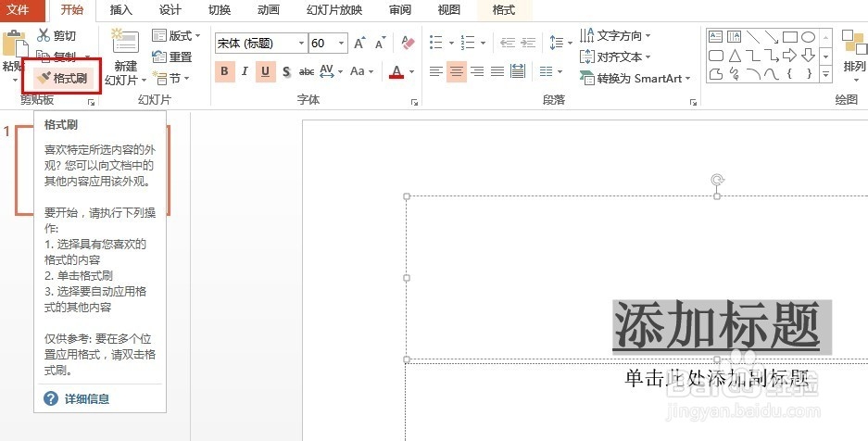Click the 新建幻灯片 new slide button

125,57
